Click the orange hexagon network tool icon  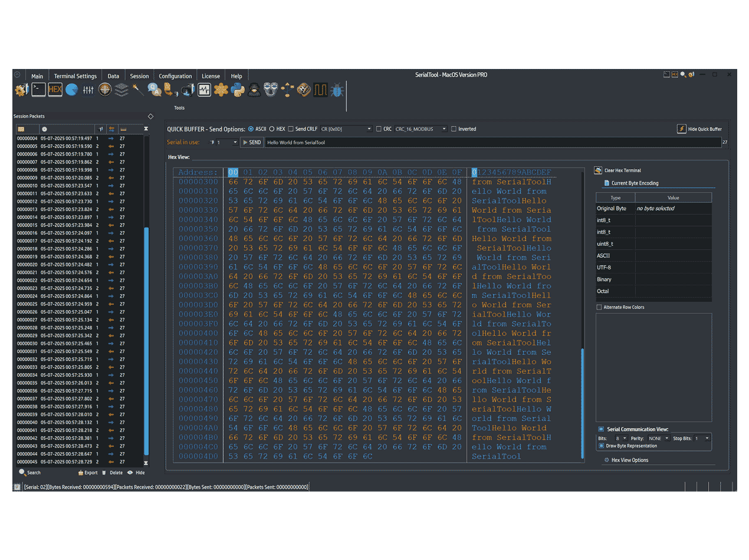click(221, 90)
